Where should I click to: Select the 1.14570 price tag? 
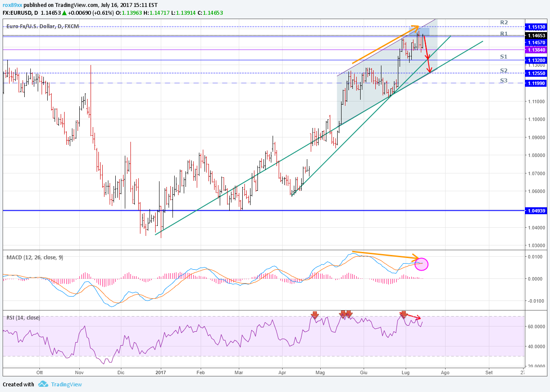(536, 42)
